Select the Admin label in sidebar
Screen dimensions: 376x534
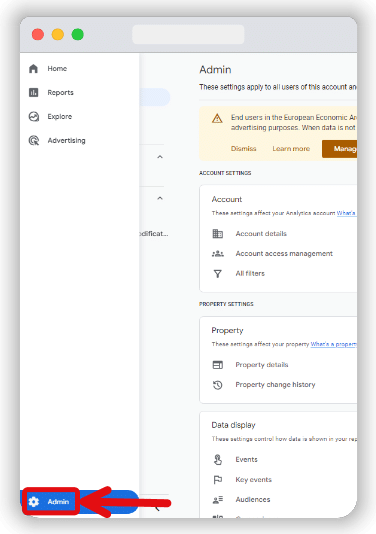coord(58,502)
